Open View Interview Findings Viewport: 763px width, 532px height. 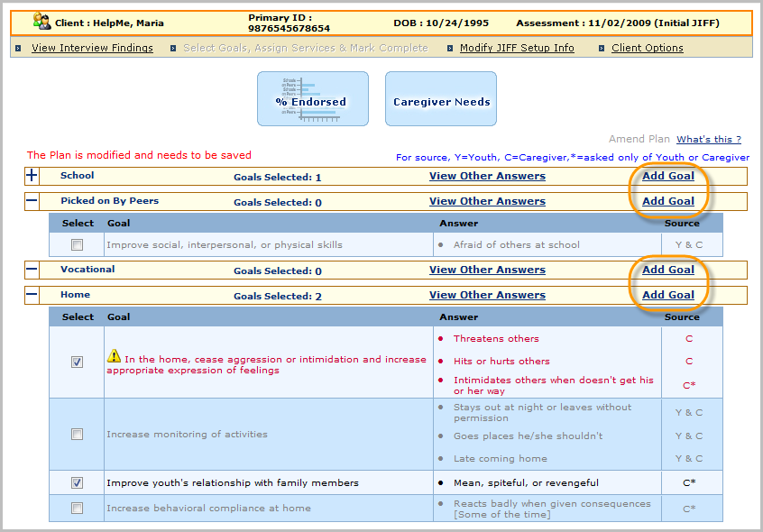[x=93, y=48]
